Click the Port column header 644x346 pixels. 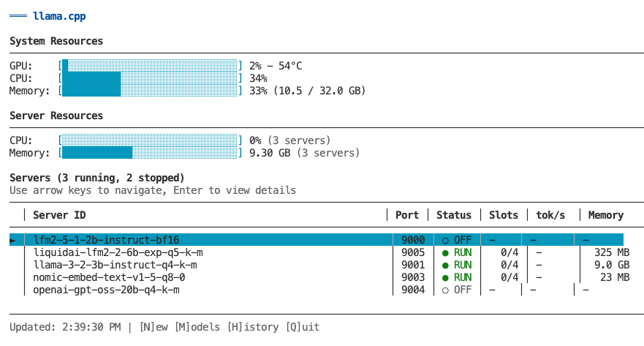pos(407,215)
